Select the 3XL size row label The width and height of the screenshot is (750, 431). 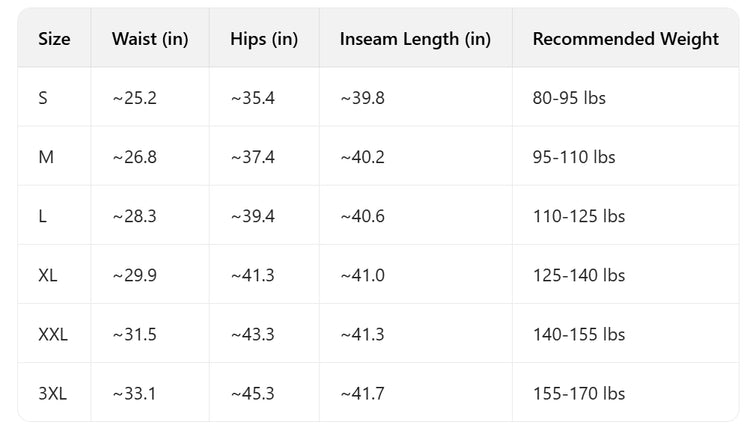coord(52,393)
